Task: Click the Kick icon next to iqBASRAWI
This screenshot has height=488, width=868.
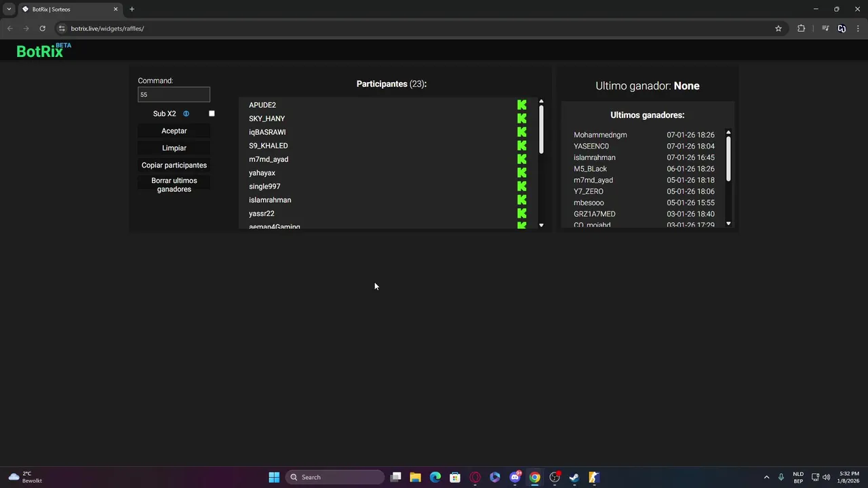Action: (x=521, y=132)
